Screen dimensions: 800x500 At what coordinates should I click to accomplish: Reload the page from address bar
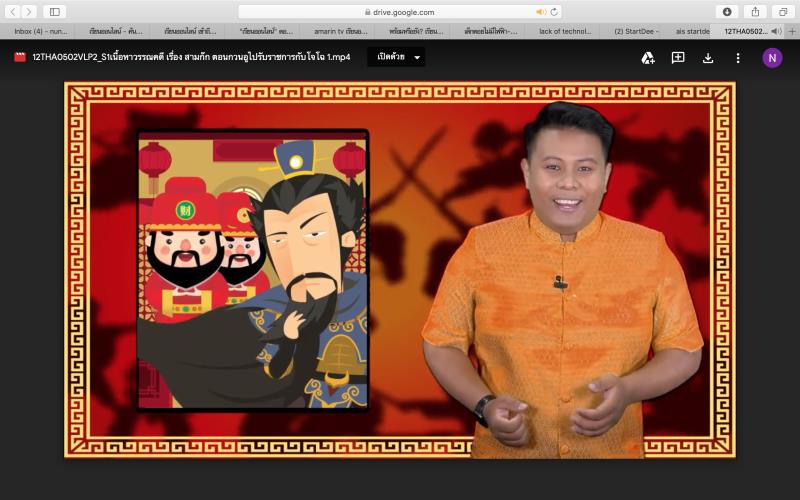tap(554, 12)
